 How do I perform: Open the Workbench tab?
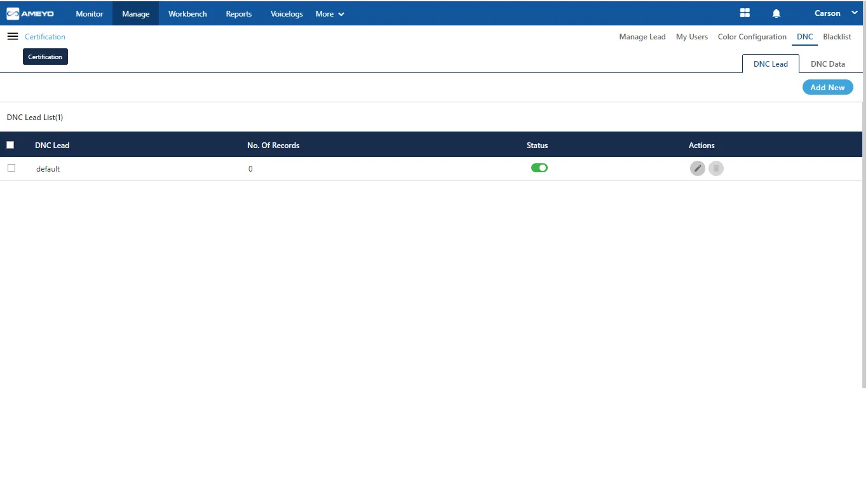(x=187, y=14)
